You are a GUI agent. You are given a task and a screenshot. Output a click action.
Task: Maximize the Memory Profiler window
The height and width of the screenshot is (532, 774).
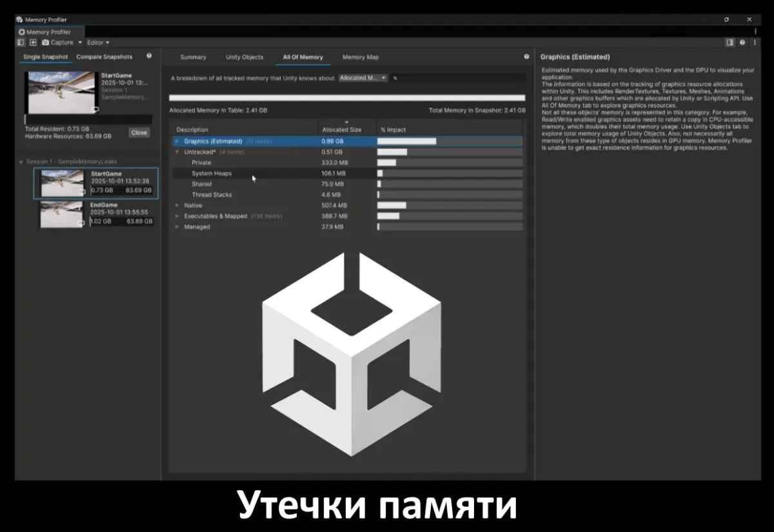pyautogui.click(x=726, y=19)
